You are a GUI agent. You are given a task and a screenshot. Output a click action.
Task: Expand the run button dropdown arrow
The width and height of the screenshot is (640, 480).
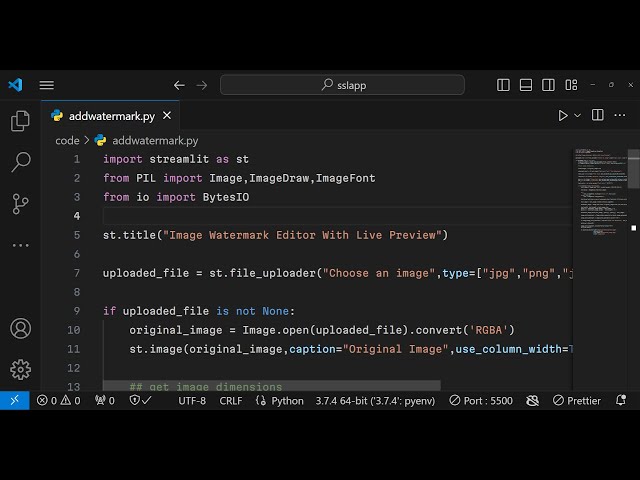pos(577,116)
